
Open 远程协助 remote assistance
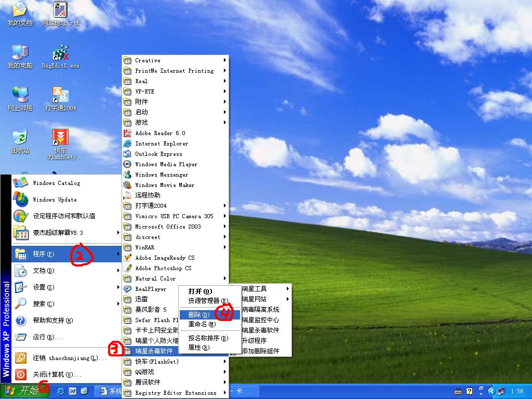[x=175, y=195]
